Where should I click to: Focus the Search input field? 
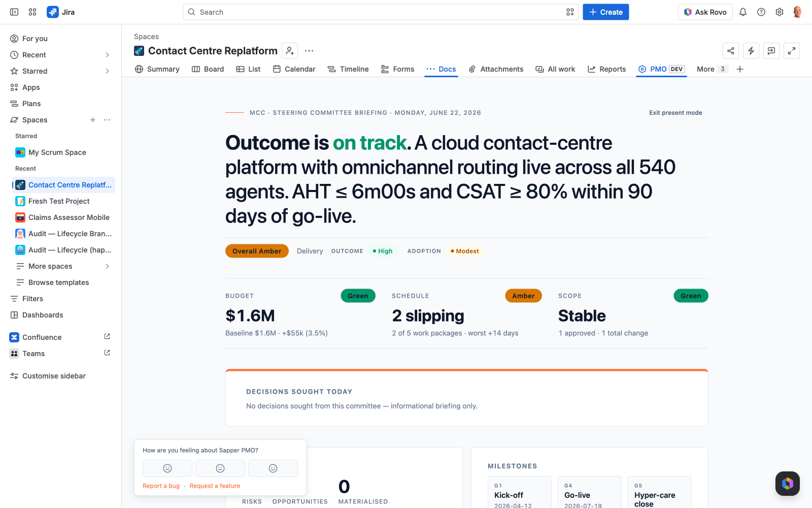pos(381,12)
